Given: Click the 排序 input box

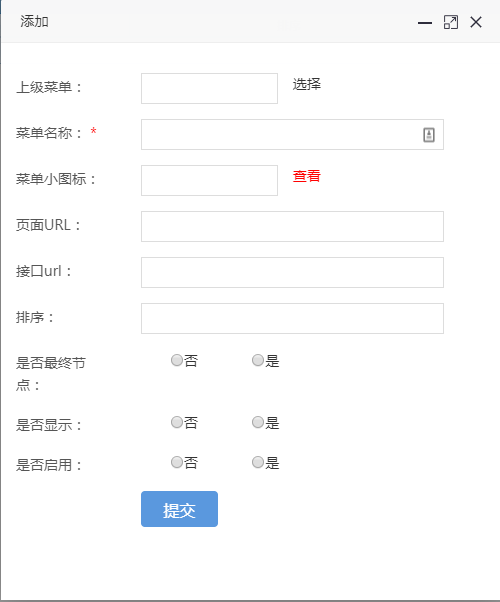Looking at the screenshot, I should (292, 319).
